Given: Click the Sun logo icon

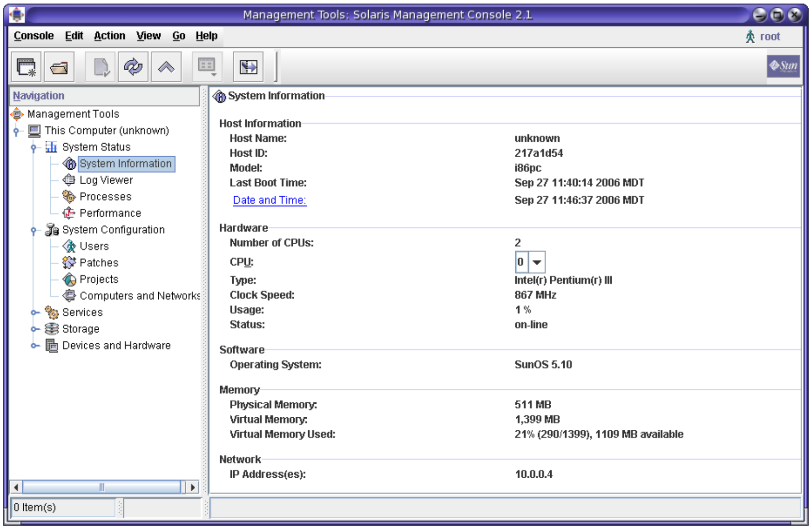Looking at the screenshot, I should [x=783, y=66].
